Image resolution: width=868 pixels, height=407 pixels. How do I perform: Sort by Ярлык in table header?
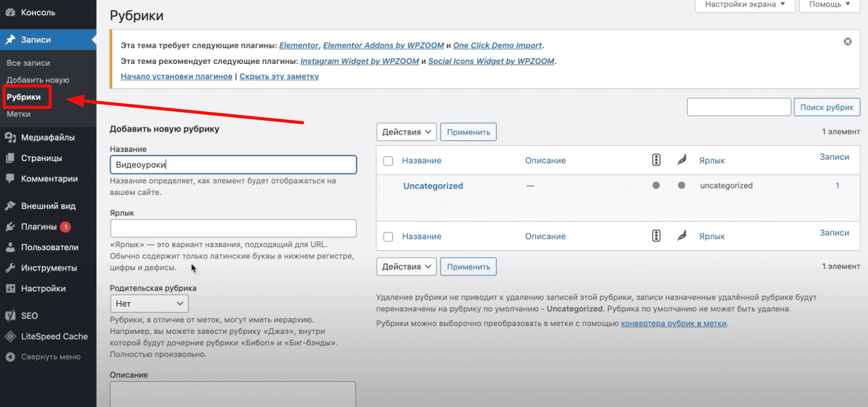coord(712,161)
